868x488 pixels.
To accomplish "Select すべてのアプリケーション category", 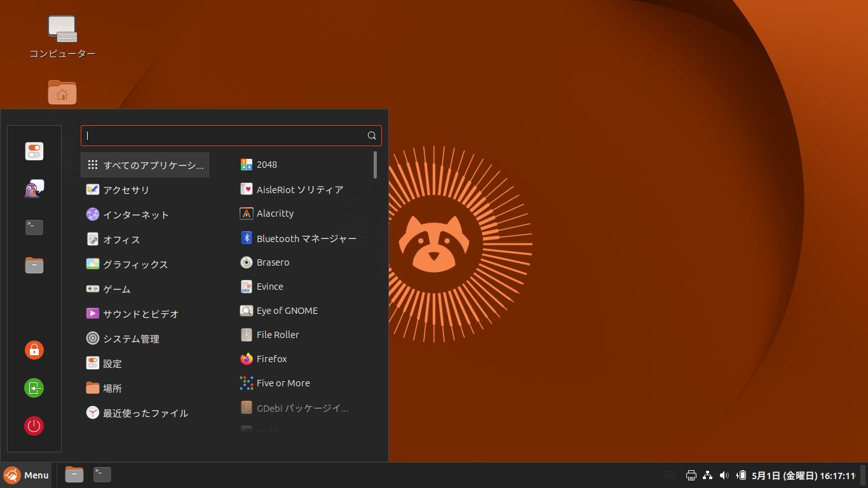I will (145, 165).
